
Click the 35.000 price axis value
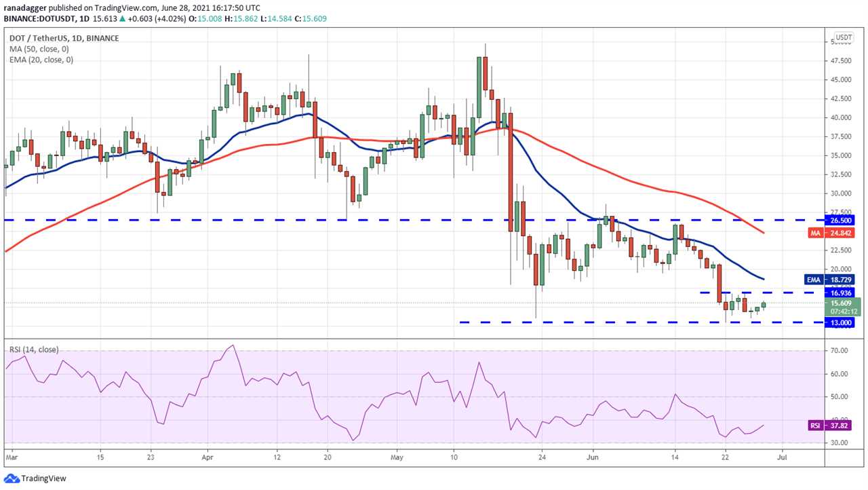click(842, 155)
